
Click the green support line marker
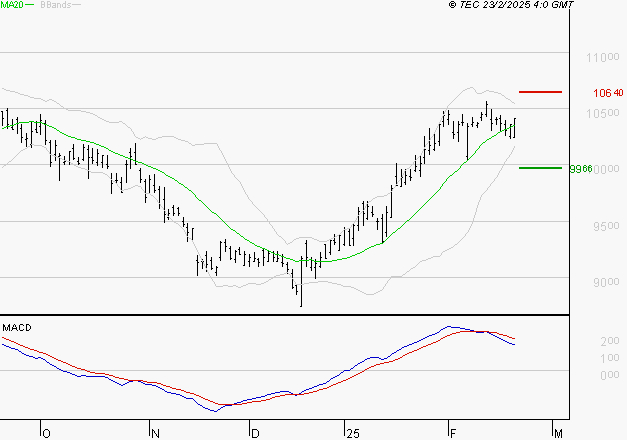click(x=540, y=168)
